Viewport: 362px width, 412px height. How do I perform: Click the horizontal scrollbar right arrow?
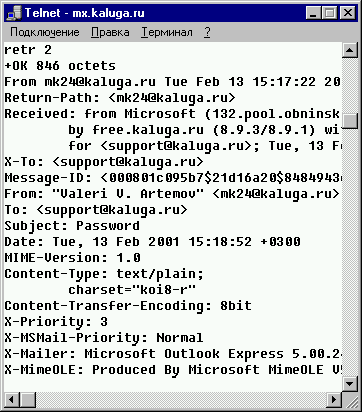point(334,399)
